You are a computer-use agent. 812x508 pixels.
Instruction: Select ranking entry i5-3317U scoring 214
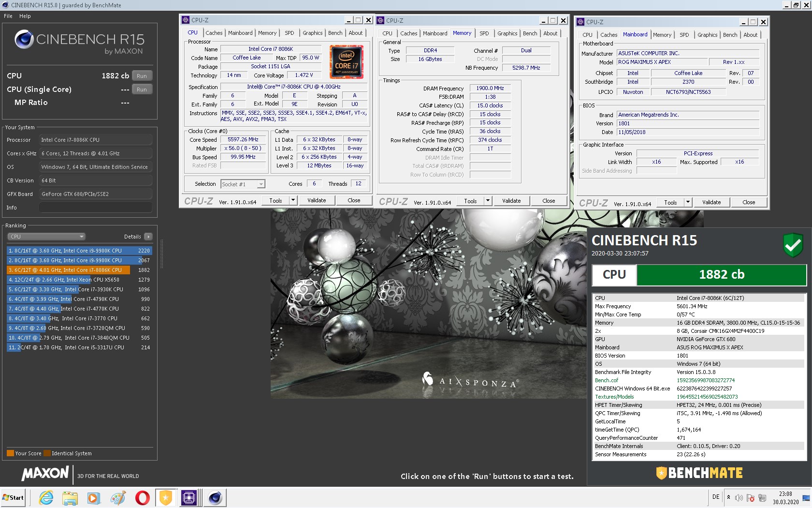(79, 347)
